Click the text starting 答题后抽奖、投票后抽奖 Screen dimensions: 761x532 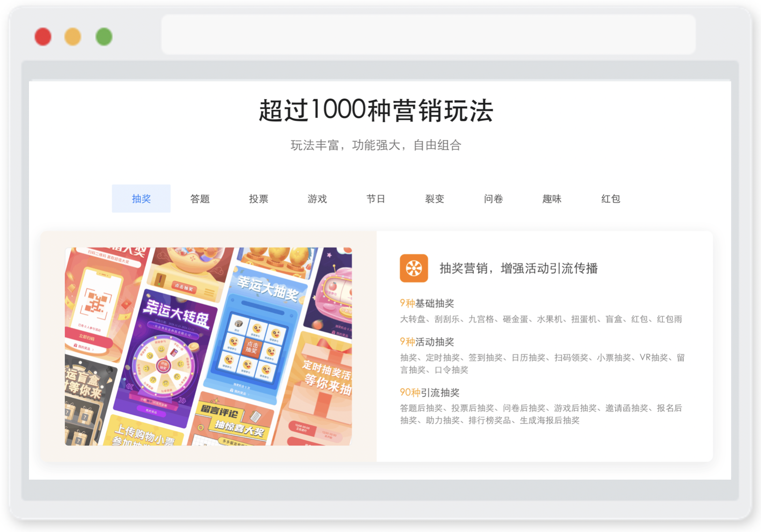click(541, 414)
